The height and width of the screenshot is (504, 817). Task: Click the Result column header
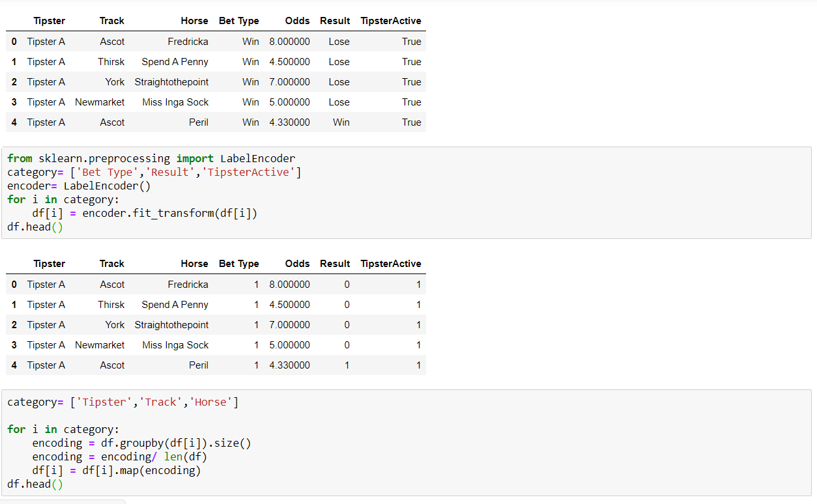335,20
